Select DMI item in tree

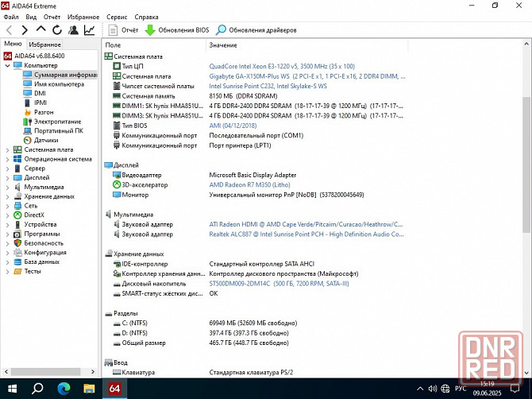(x=40, y=93)
